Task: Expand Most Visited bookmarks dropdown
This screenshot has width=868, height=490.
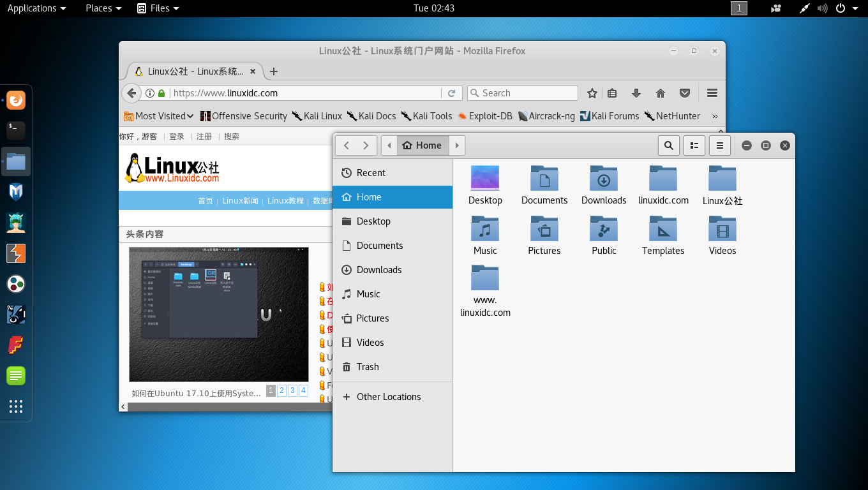Action: click(x=159, y=116)
